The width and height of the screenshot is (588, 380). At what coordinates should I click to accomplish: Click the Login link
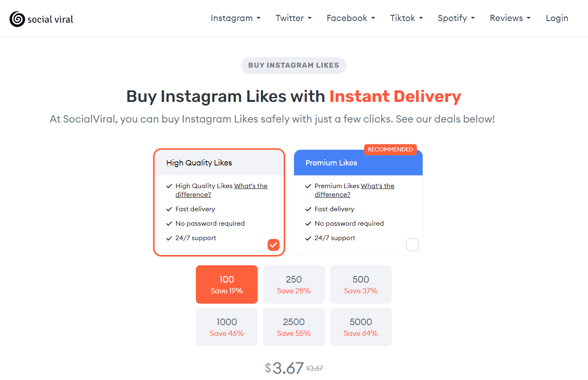tap(557, 18)
